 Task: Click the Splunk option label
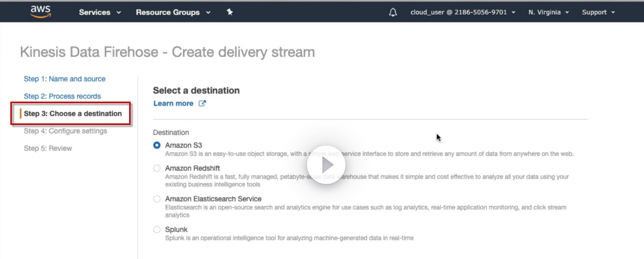point(176,229)
